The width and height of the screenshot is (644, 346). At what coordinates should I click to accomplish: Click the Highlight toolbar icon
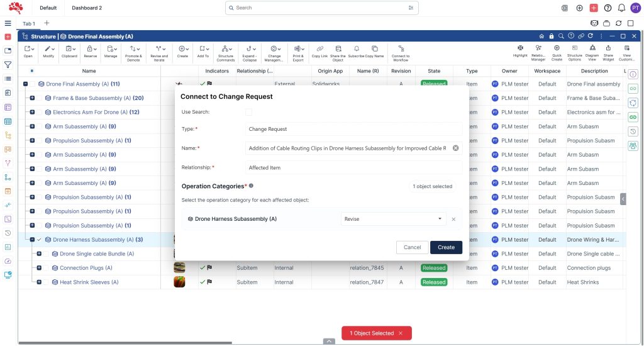pos(520,48)
